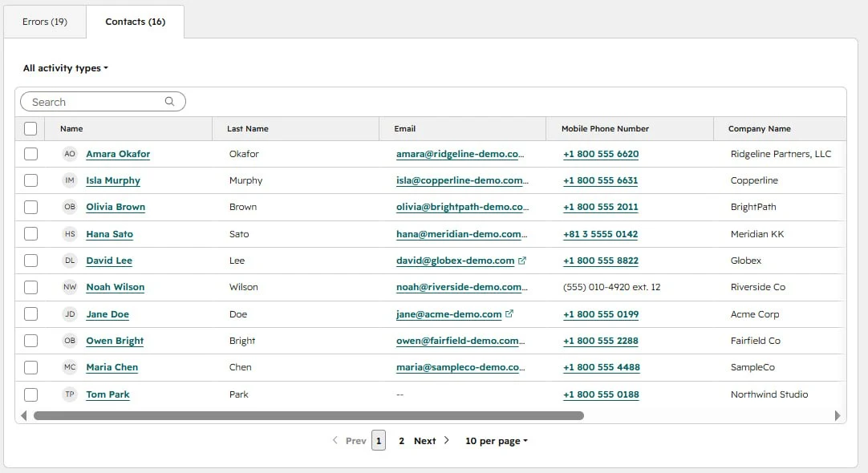This screenshot has width=868, height=473.
Task: Open the Tom Park contact link
Action: (108, 394)
